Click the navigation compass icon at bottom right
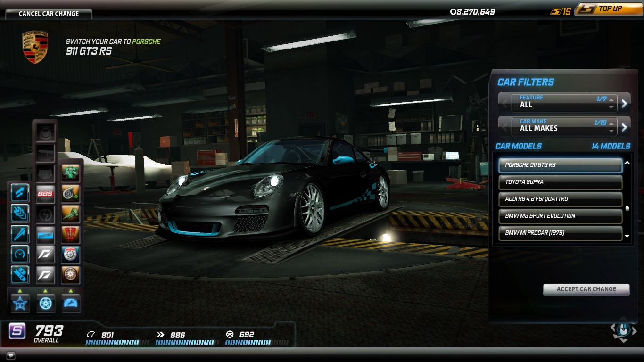644x362 pixels. click(623, 331)
